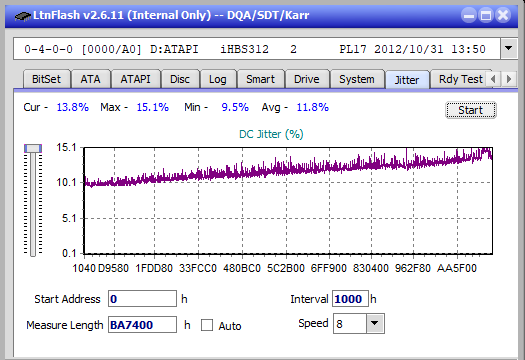Open the System tab
The image size is (525, 360).
357,79
